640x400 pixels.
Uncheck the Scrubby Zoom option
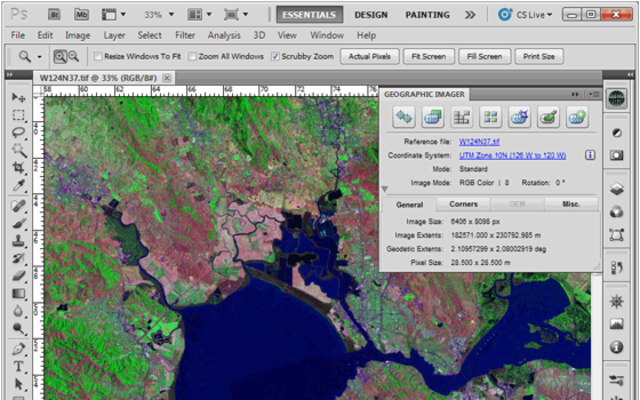pos(275,56)
